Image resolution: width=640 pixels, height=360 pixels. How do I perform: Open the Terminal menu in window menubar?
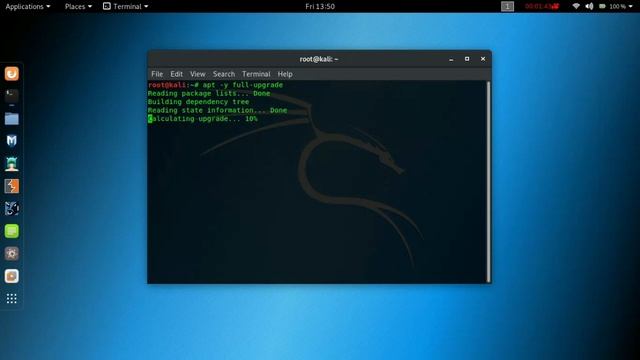tap(256, 74)
